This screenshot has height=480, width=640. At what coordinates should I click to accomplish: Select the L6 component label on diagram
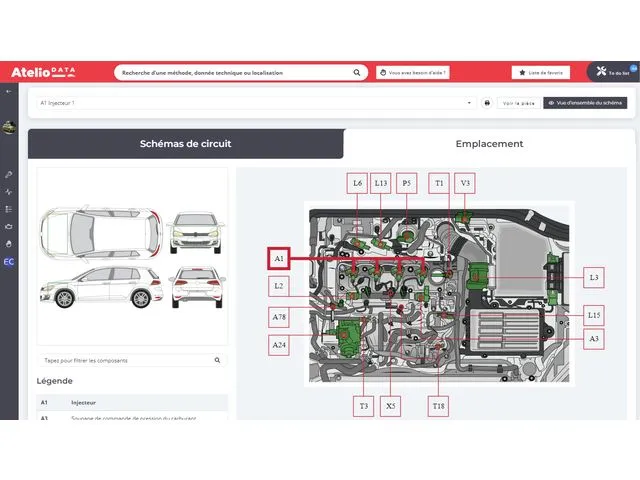click(358, 183)
